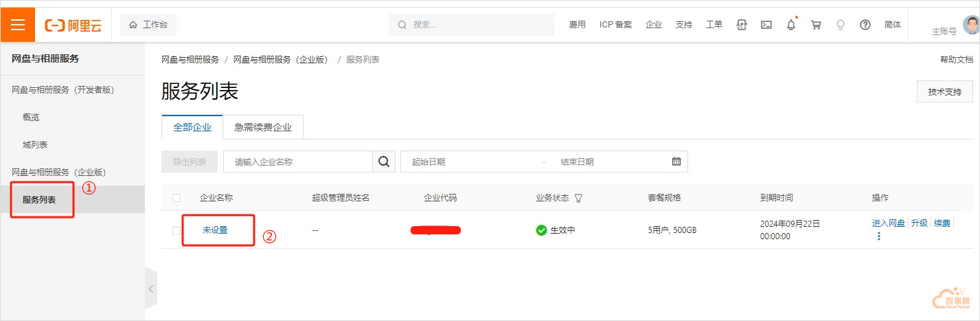Open the 业务状态 filter funnel

(578, 198)
